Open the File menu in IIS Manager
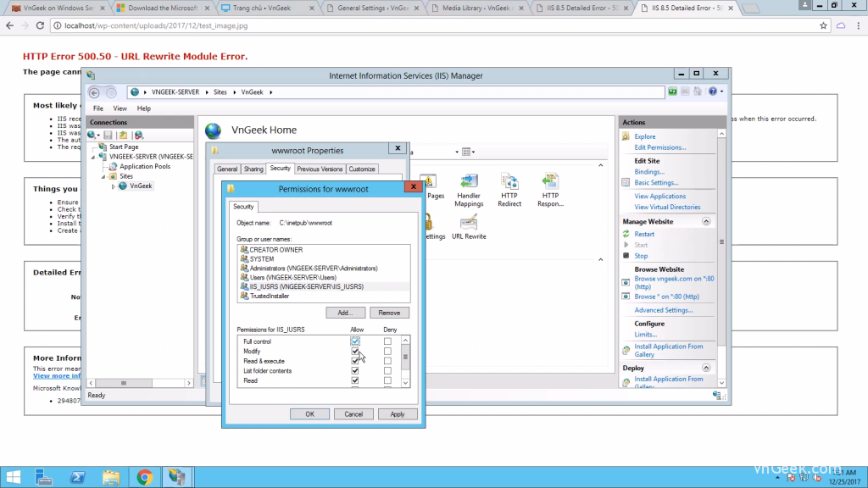The width and height of the screenshot is (868, 488). pos(98,108)
